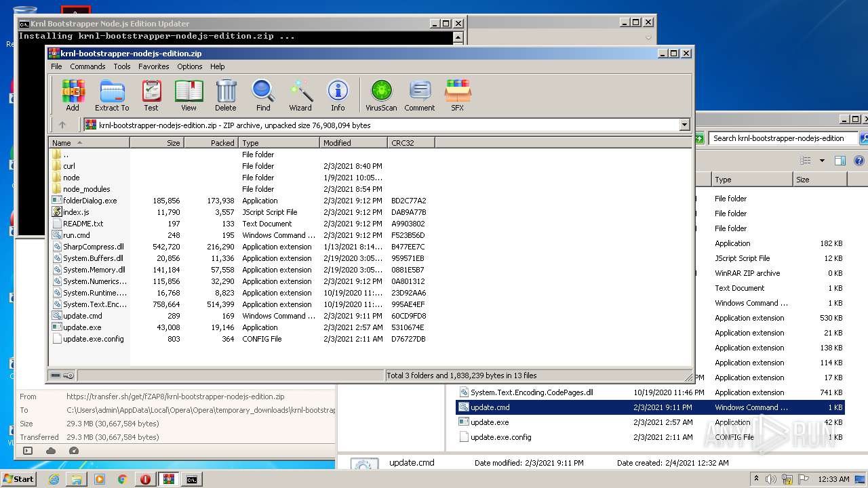
Task: Click the key password icon in status bar
Action: coord(68,375)
